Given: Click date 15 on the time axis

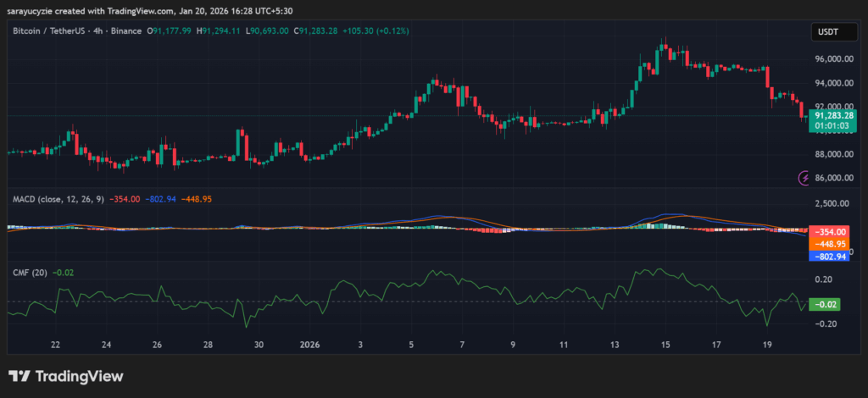Looking at the screenshot, I should pos(665,345).
